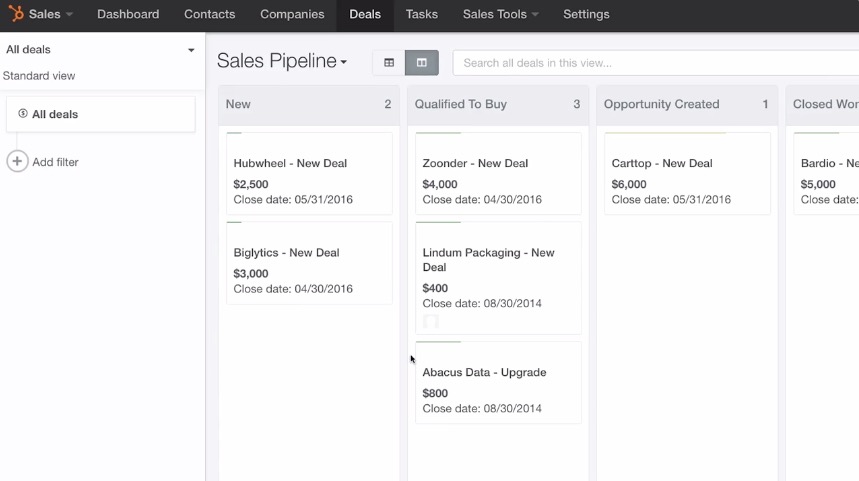859x481 pixels.
Task: Click the dollar icon beside All deals
Action: tap(23, 114)
